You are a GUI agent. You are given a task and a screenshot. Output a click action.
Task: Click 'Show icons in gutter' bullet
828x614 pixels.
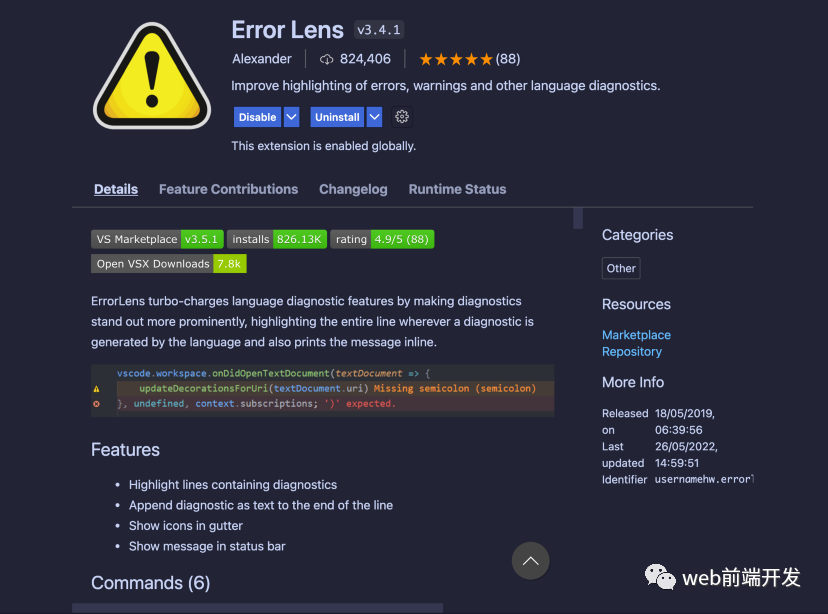[186, 526]
